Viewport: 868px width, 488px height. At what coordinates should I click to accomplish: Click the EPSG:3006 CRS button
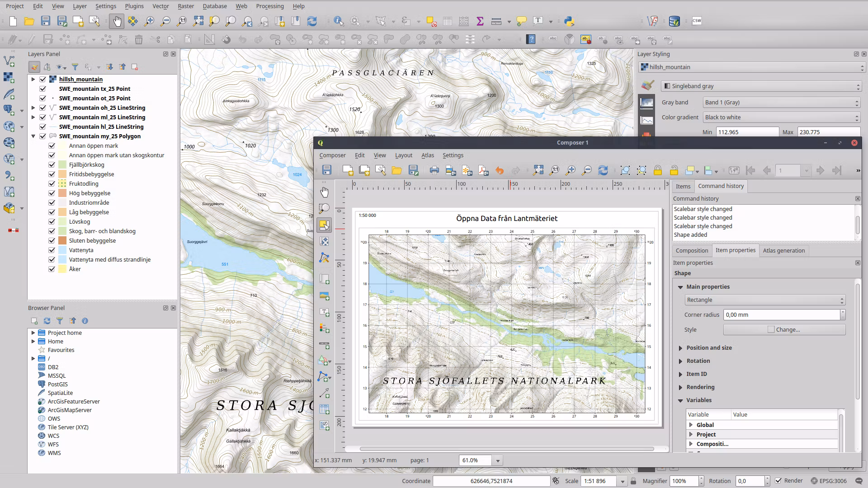click(x=829, y=481)
